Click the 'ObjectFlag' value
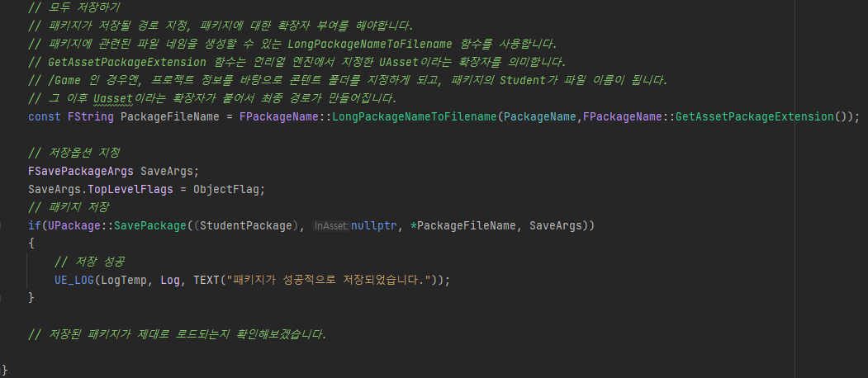The image size is (868, 378). 225,189
